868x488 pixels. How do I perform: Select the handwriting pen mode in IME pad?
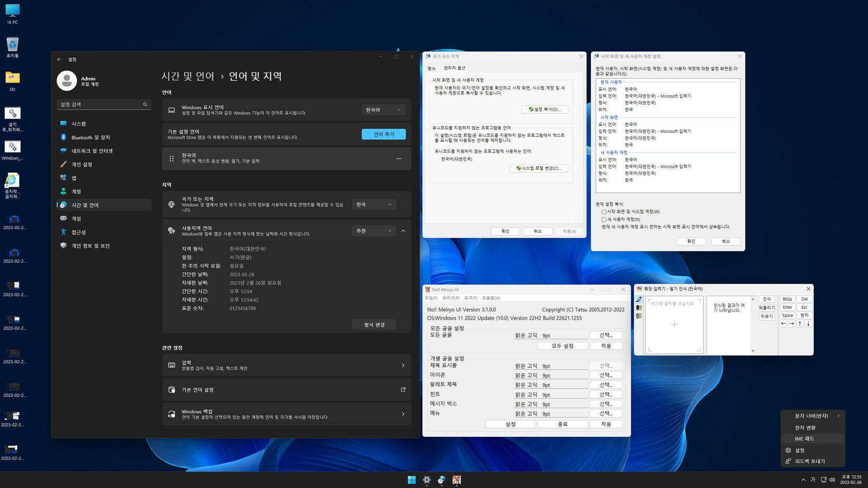click(639, 300)
